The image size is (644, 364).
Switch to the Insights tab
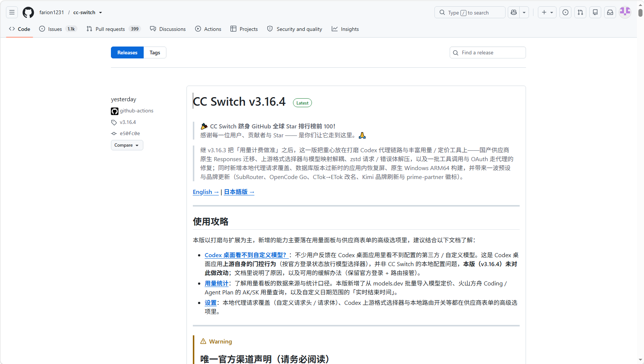click(345, 29)
